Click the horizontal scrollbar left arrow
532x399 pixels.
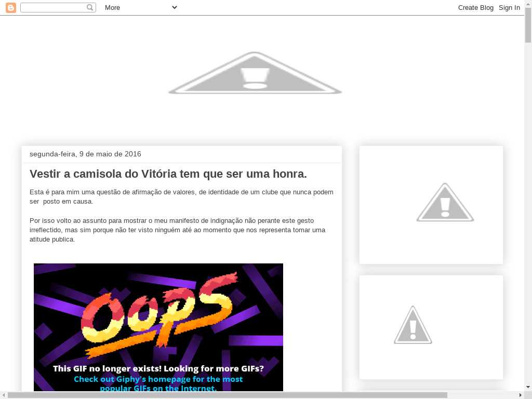click(x=4, y=395)
